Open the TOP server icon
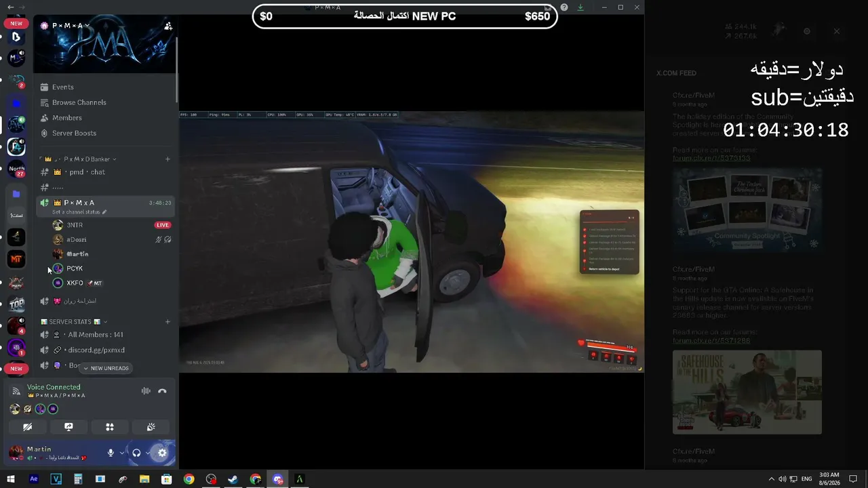 [16, 304]
